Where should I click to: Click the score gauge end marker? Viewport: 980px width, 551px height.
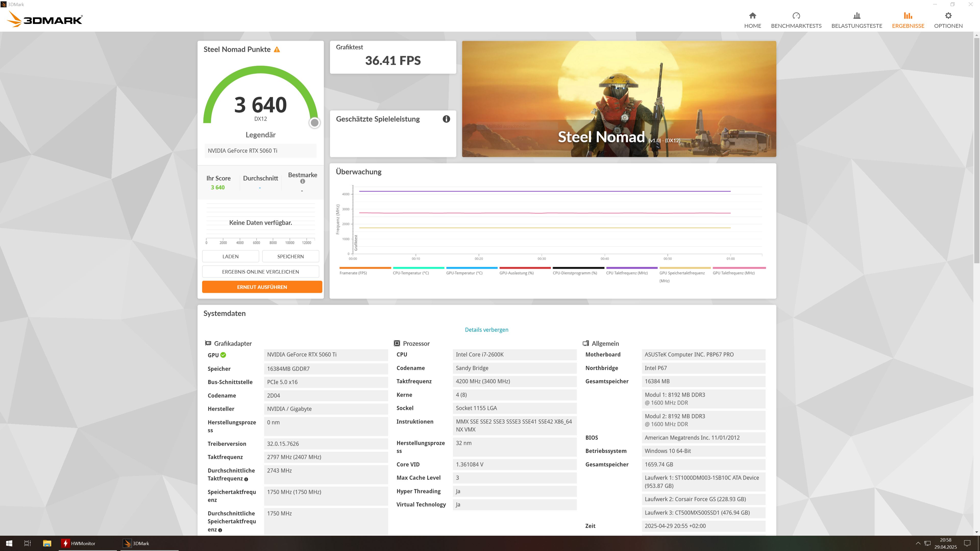tap(314, 123)
